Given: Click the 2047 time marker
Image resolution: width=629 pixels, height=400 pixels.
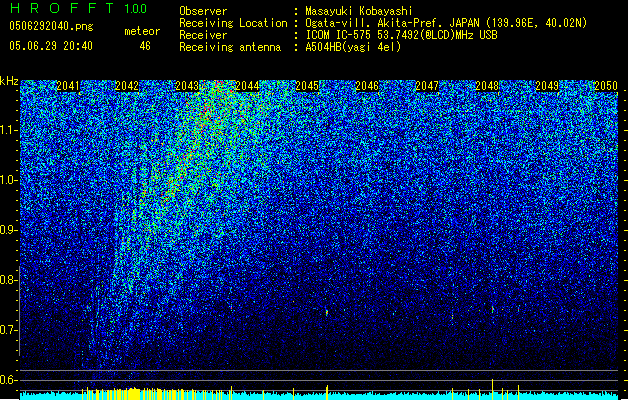Looking at the screenshot, I should pos(427,86).
